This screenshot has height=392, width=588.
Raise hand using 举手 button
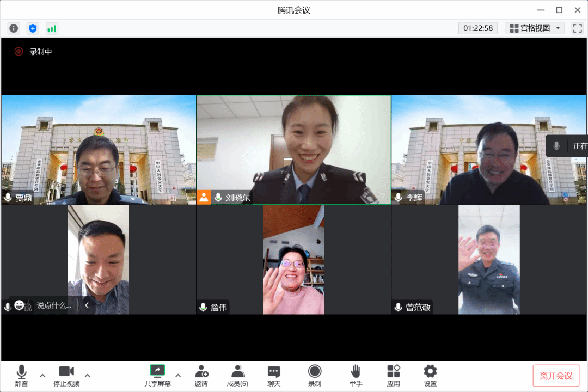click(356, 376)
